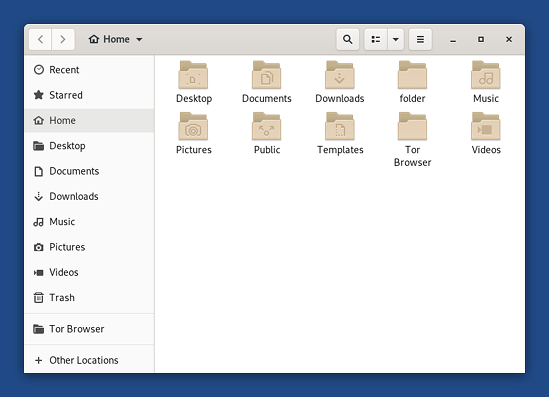Select the Downloads folder icon in grid
The image size is (549, 397).
coord(340,75)
